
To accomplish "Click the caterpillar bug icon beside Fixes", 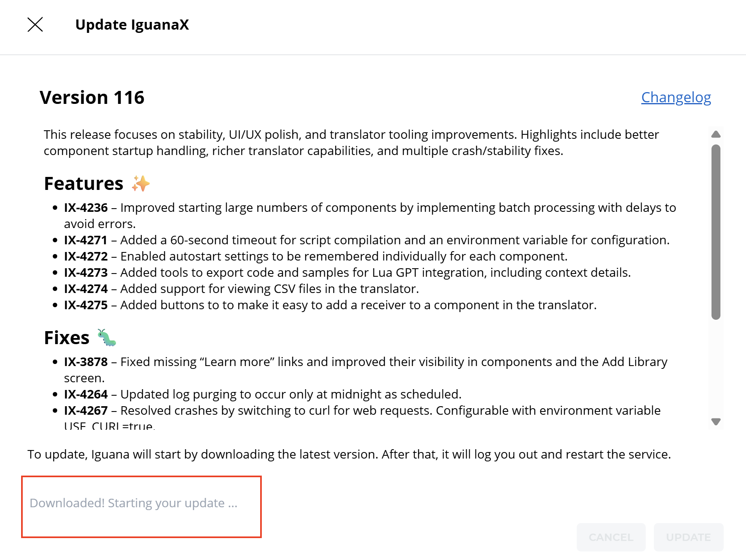I will click(x=107, y=338).
